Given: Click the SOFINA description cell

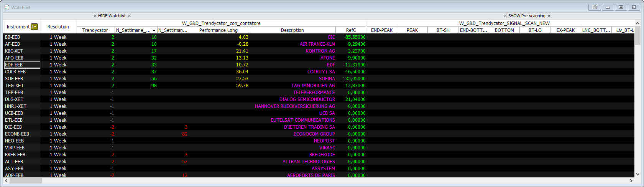Looking at the screenshot, I should click(292, 79).
